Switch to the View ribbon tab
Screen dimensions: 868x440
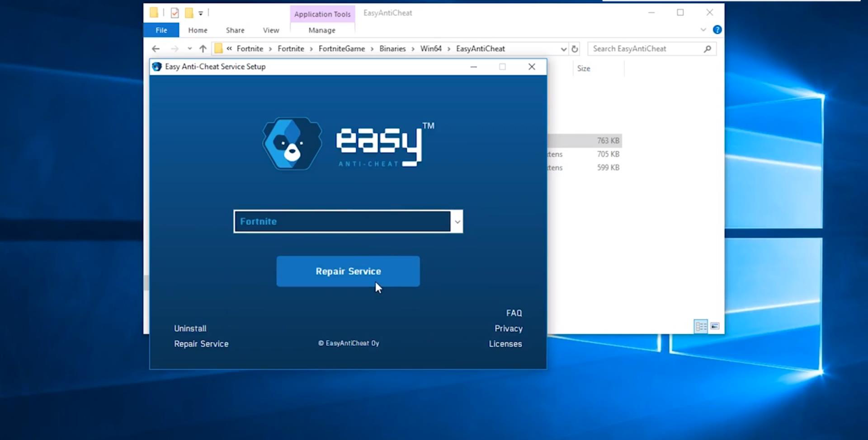click(x=271, y=30)
